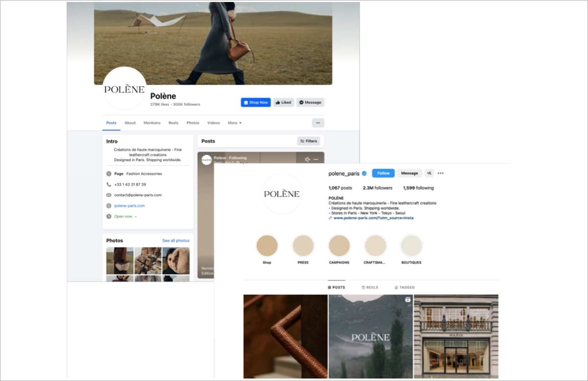This screenshot has height=381, width=588.
Task: Toggle the Liked button on Polène page
Action: tap(283, 102)
